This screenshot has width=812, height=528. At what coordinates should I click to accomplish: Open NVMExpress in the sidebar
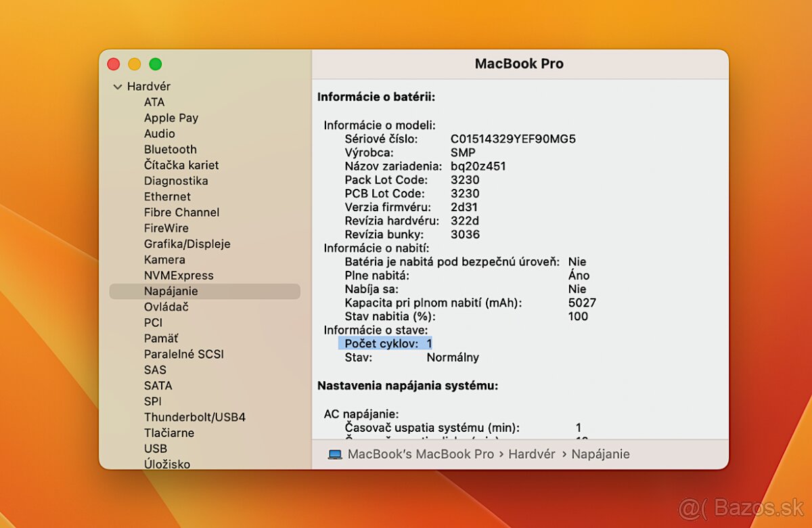(179, 276)
